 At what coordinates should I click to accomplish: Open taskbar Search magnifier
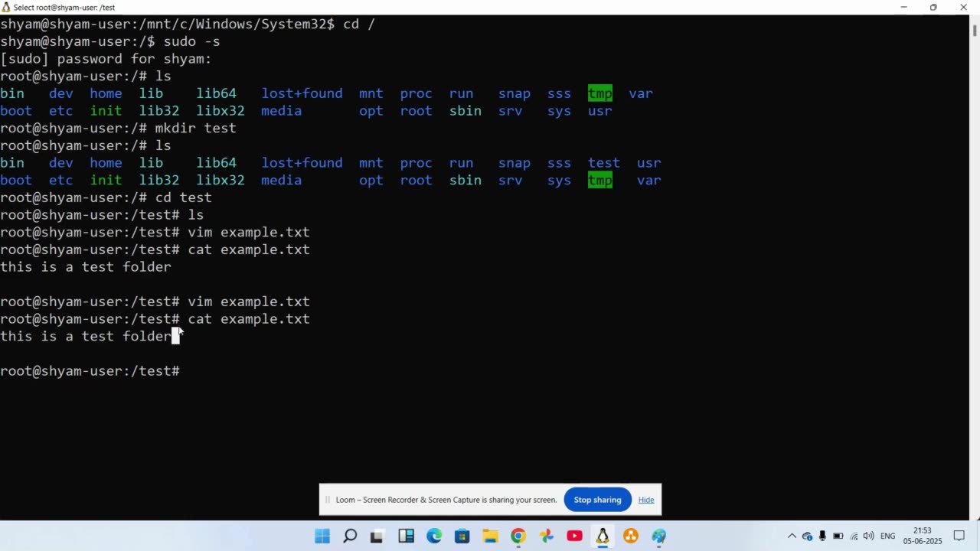[x=350, y=536]
